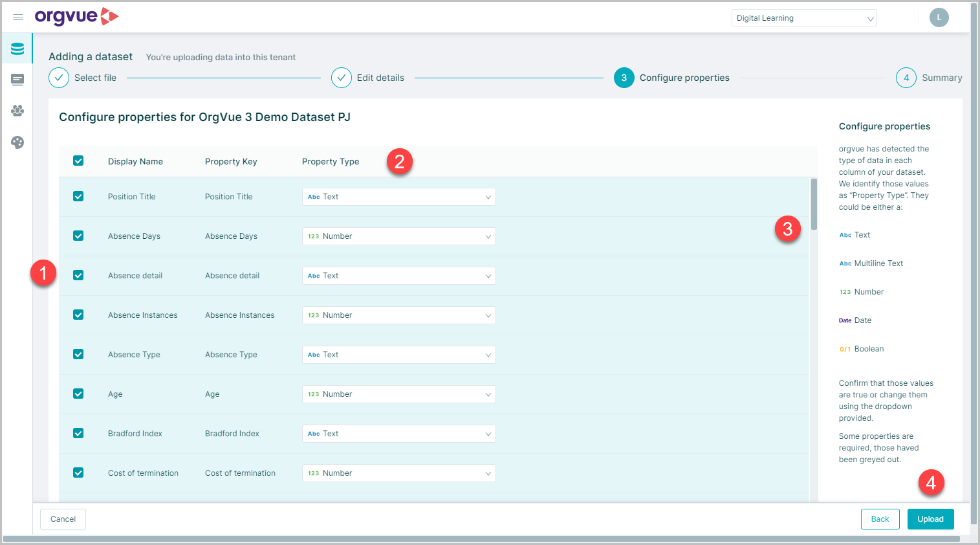The height and width of the screenshot is (545, 980).
Task: Uncheck the Age row checkbox
Action: point(78,394)
